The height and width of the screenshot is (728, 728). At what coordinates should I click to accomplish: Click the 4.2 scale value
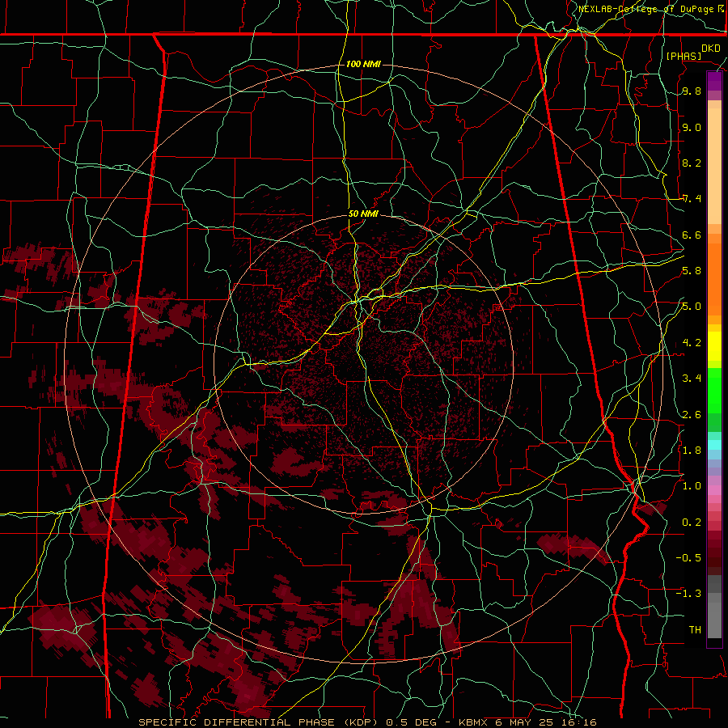pos(692,343)
